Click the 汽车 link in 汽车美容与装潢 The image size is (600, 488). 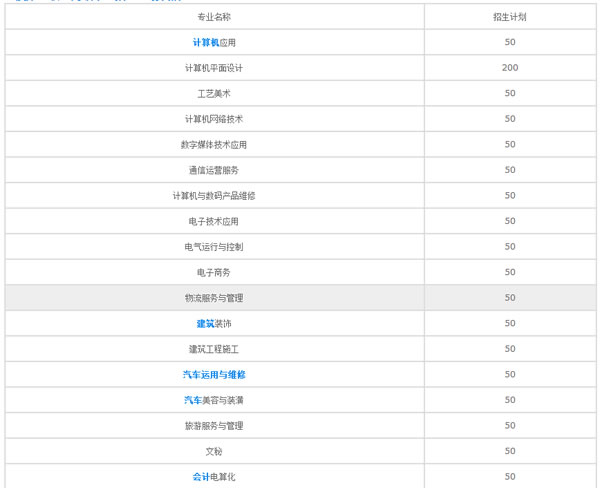[x=192, y=400]
